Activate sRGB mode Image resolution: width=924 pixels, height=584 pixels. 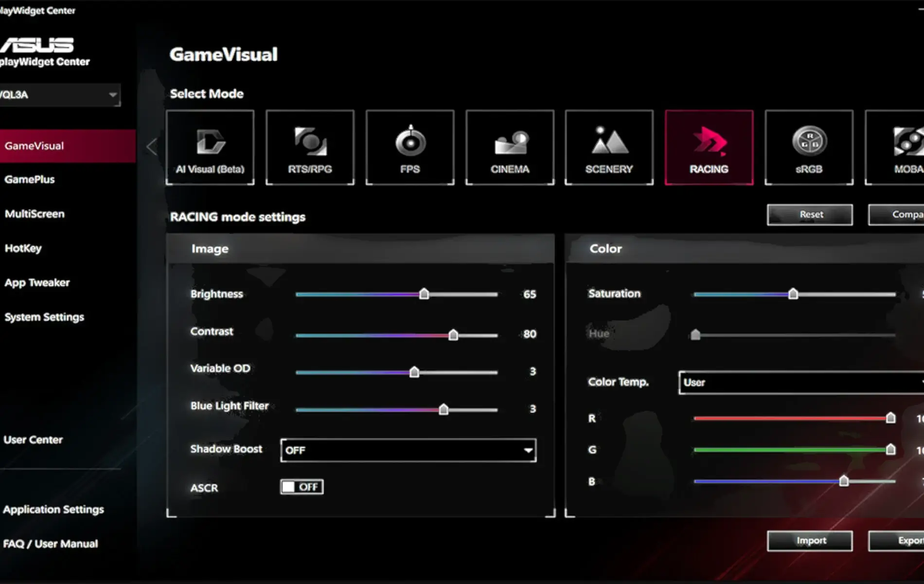point(809,147)
